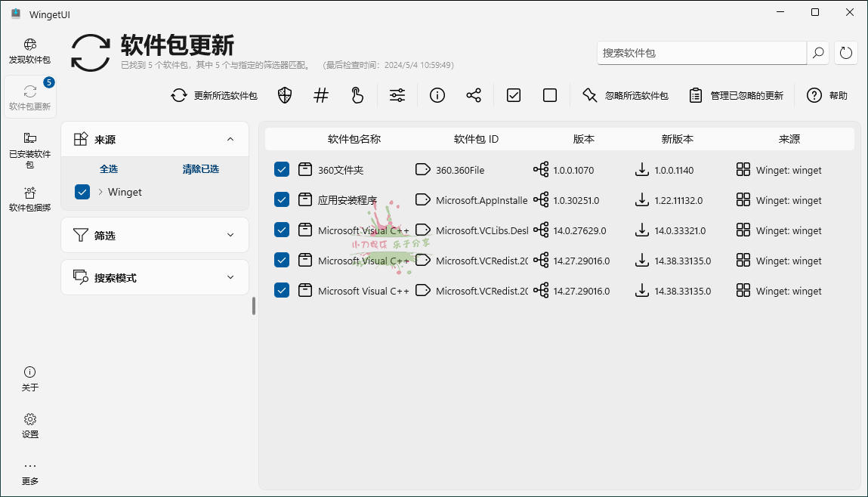Image resolution: width=868 pixels, height=497 pixels.
Task: Click 管理已忽略的更新 to manage ignored updates
Action: 737,95
